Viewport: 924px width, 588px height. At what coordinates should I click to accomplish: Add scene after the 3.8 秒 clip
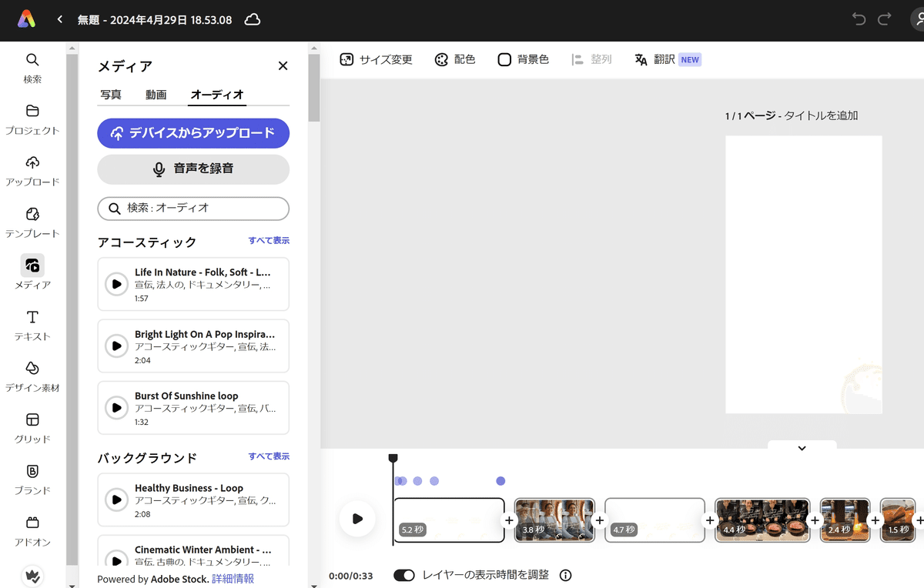coord(600,520)
